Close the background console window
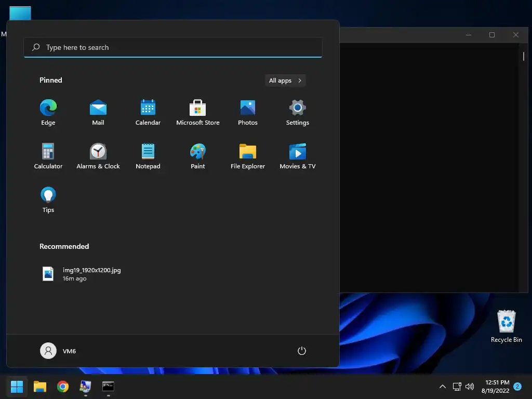Image resolution: width=532 pixels, height=399 pixels. (x=516, y=35)
